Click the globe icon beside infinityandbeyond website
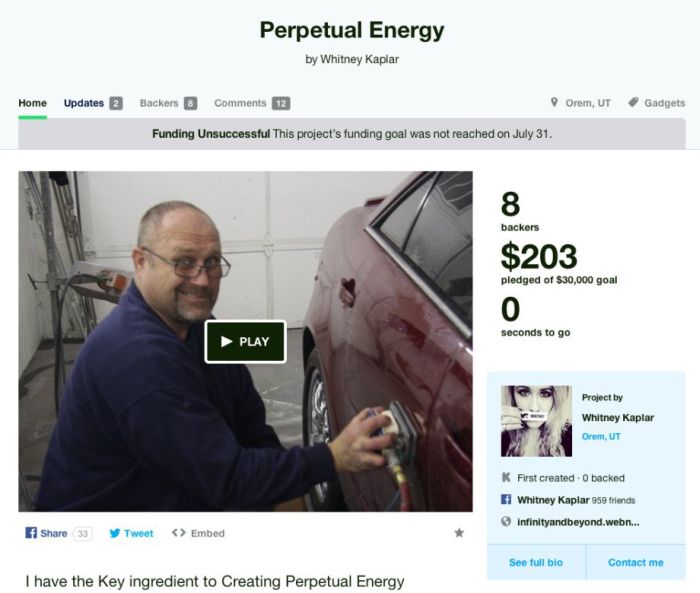This screenshot has height=593, width=700. 506,521
